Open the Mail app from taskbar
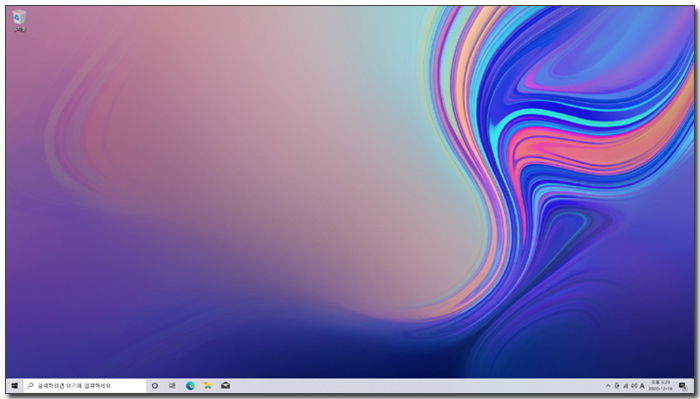This screenshot has width=700, height=399. coord(225,386)
